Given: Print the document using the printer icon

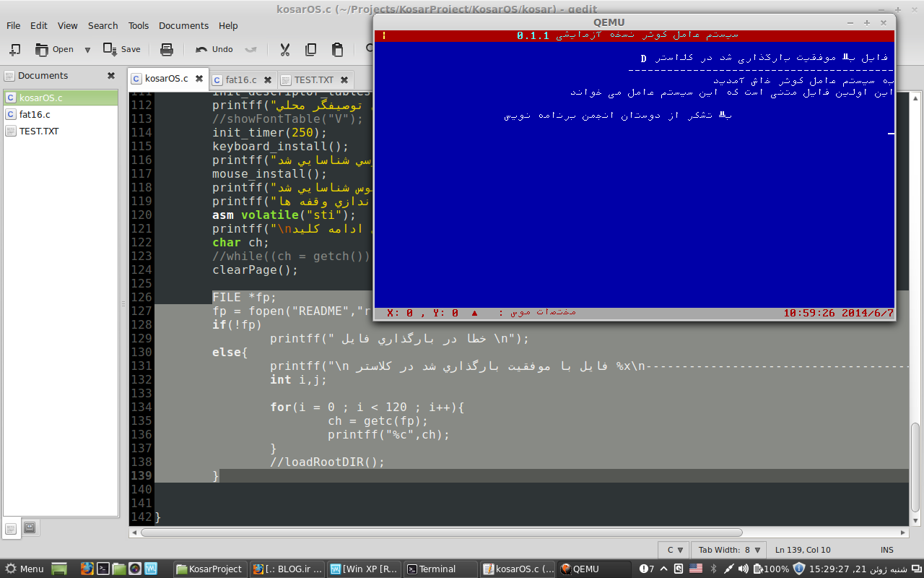Looking at the screenshot, I should pos(167,49).
